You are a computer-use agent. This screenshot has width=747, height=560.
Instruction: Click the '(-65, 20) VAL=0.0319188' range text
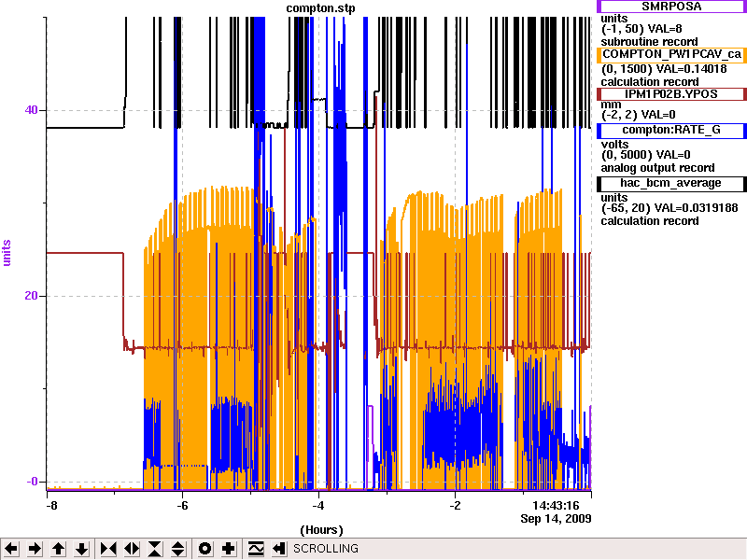(x=669, y=207)
